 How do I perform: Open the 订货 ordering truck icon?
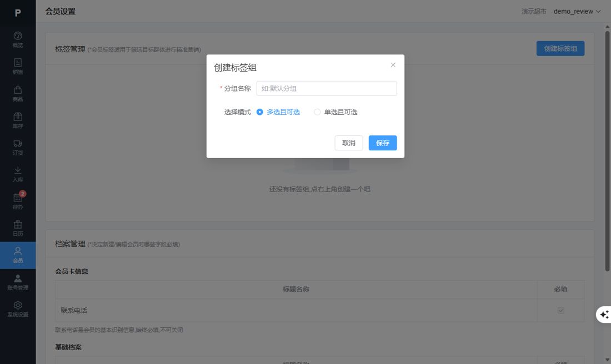(18, 147)
